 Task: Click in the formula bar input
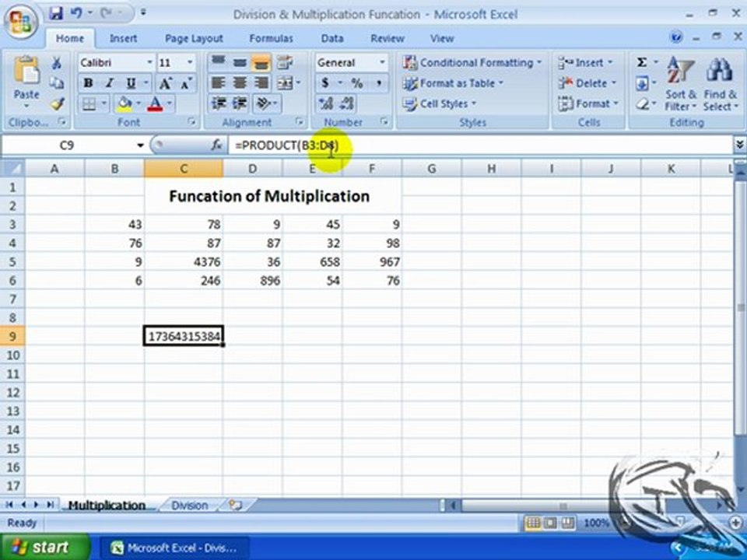coord(480,145)
